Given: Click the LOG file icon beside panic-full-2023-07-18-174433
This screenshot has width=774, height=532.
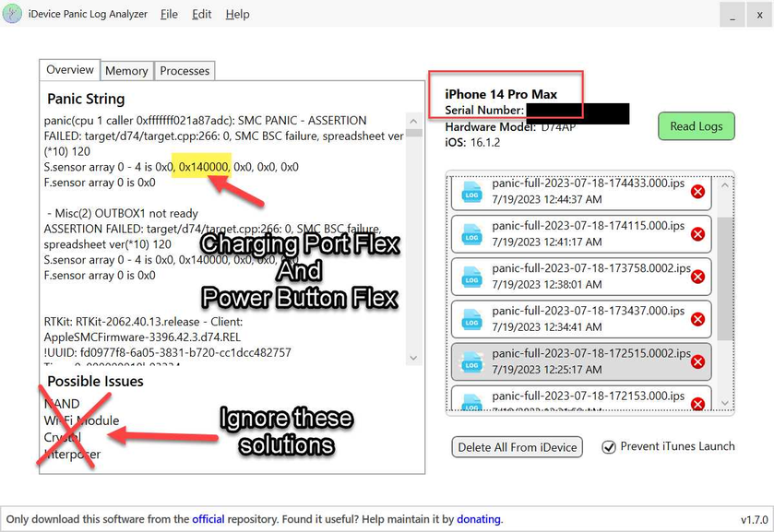Looking at the screenshot, I should click(x=472, y=192).
